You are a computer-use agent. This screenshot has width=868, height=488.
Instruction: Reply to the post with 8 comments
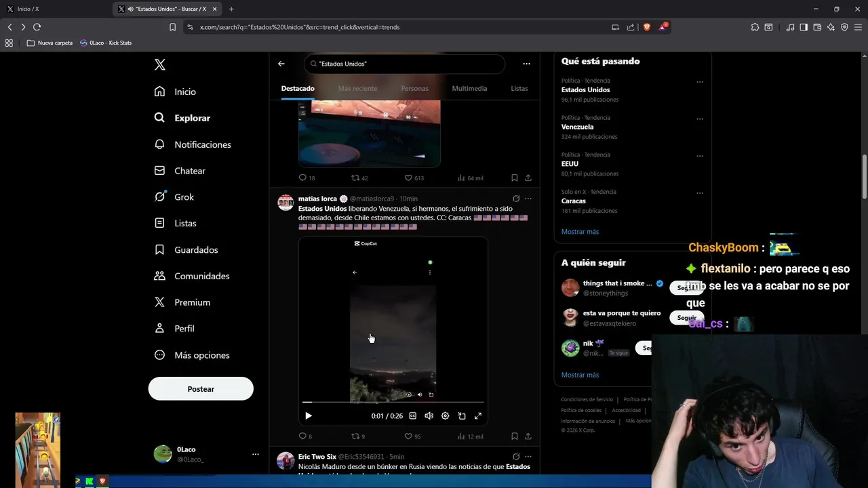(305, 436)
